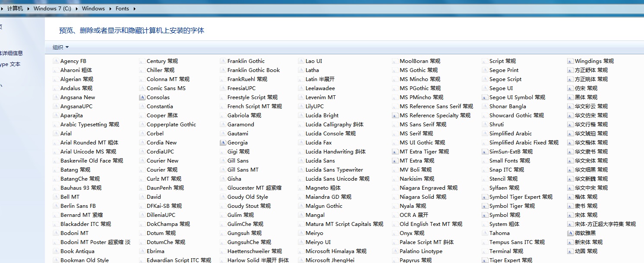The image size is (644, 263).
Task: Click the Agency FB font icon
Action: click(x=56, y=61)
